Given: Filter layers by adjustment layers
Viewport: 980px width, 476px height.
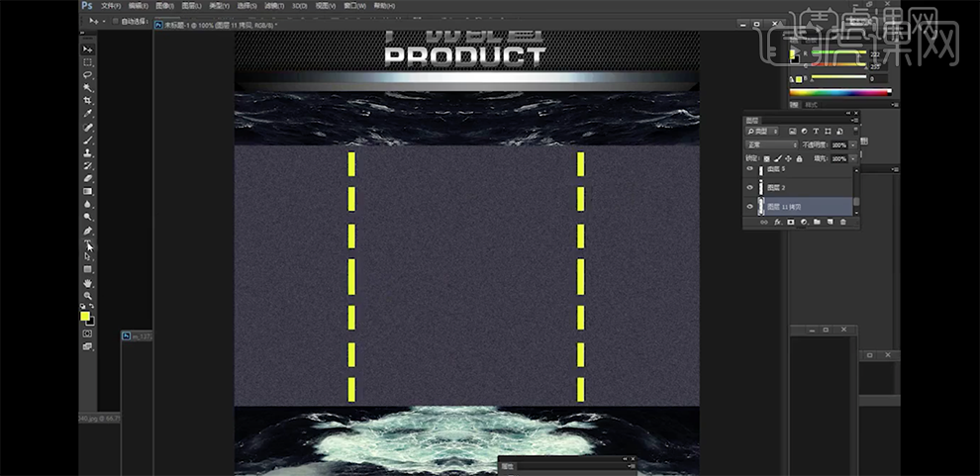Looking at the screenshot, I should [805, 132].
